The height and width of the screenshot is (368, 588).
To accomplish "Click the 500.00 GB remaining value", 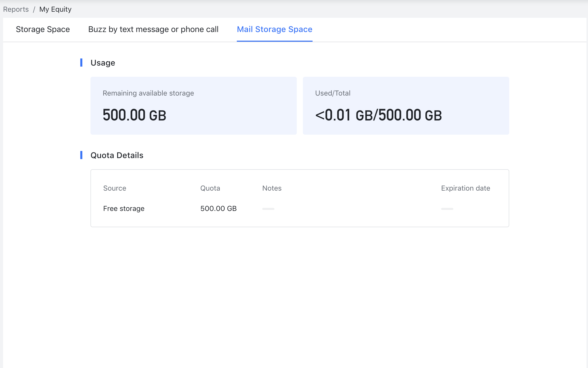I will 134,115.
